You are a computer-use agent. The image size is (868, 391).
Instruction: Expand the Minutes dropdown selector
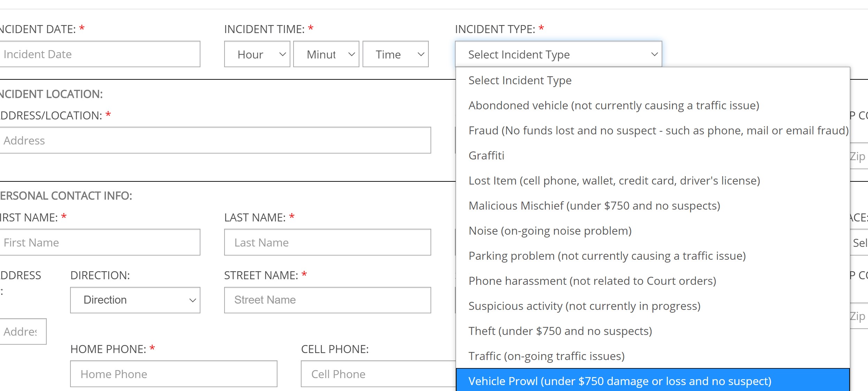pos(326,54)
